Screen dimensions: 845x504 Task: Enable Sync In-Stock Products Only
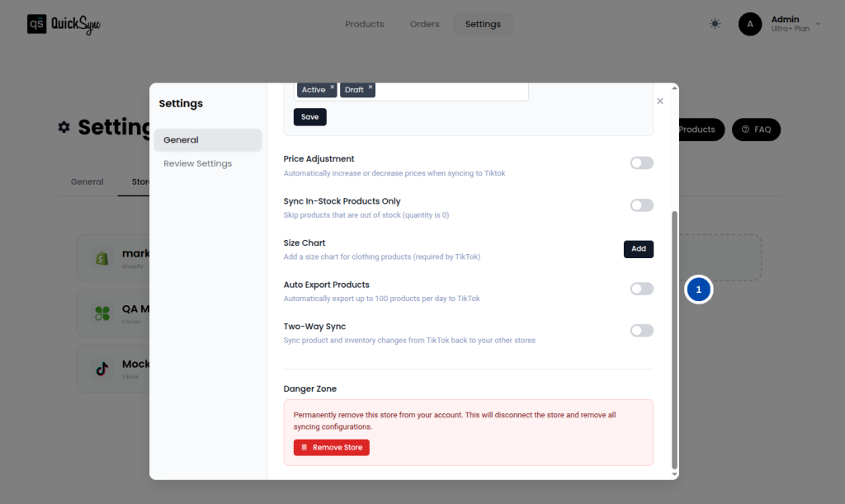coord(641,205)
